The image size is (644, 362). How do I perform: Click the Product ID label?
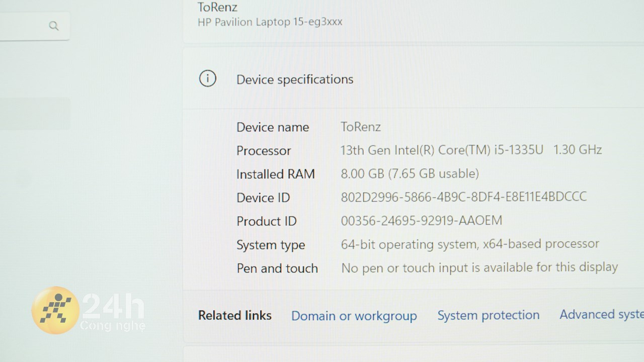(267, 221)
